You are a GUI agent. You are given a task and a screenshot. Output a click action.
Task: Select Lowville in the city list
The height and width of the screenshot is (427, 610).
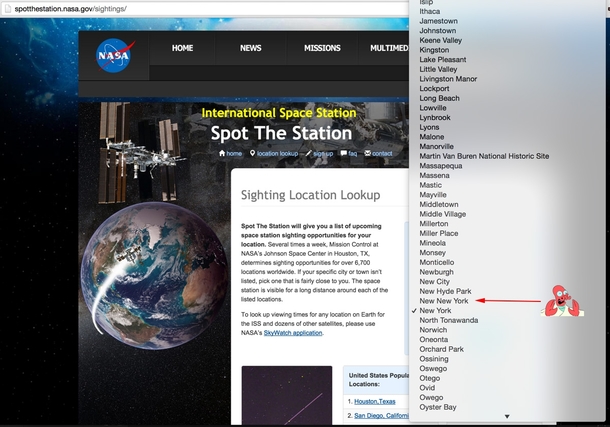pos(433,108)
